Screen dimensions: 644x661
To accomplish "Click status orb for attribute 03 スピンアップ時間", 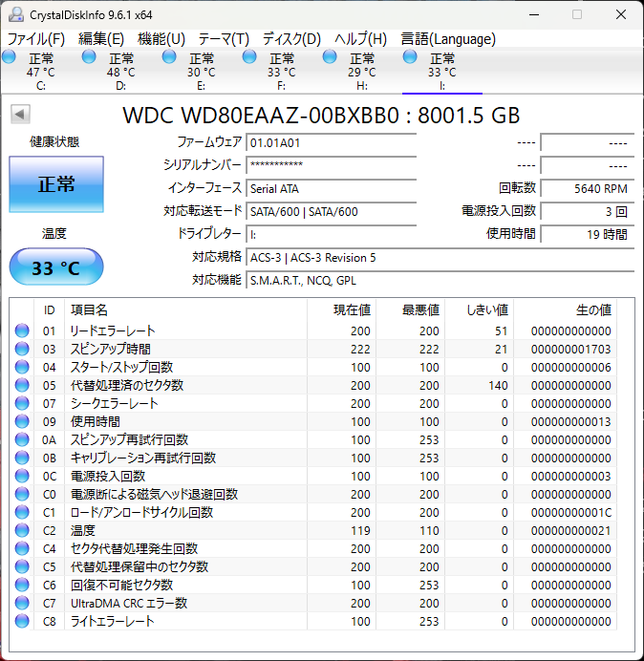I will pos(22,349).
